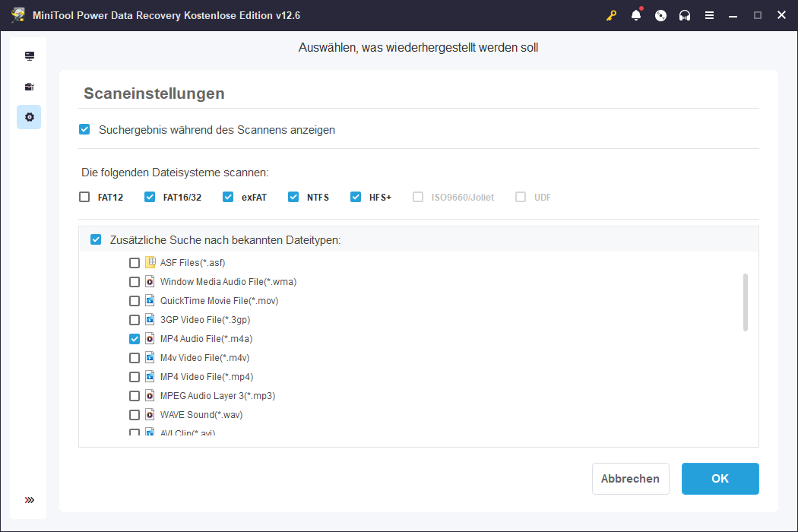Click the 'NTFS' label text
Screen dimensions: 798x532
click(x=318, y=197)
